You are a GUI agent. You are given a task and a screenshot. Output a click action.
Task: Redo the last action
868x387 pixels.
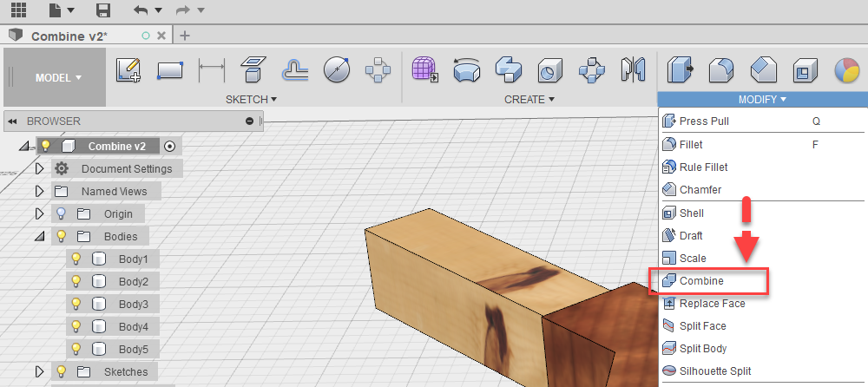click(x=184, y=10)
